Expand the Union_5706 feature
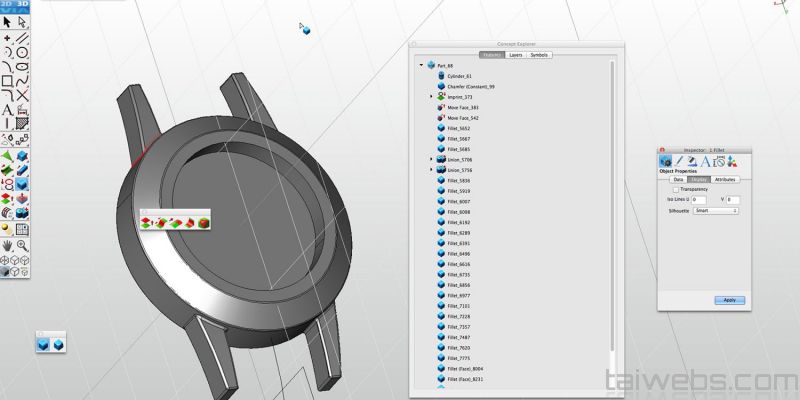800x400 pixels. tap(431, 159)
